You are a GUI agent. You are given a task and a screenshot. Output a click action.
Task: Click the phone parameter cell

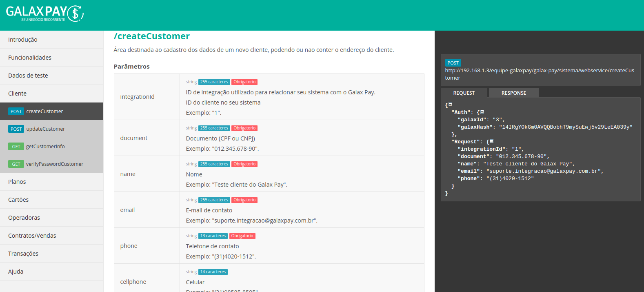(x=147, y=246)
